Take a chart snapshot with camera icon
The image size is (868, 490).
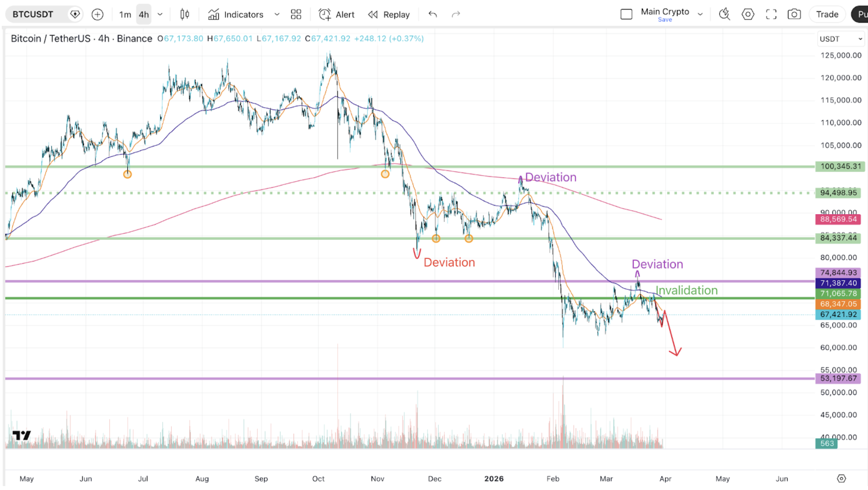794,14
